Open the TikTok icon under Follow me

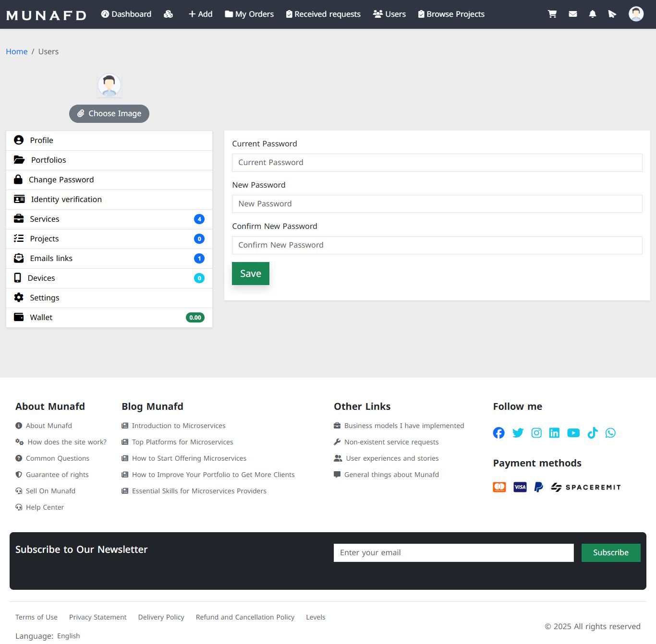(593, 433)
